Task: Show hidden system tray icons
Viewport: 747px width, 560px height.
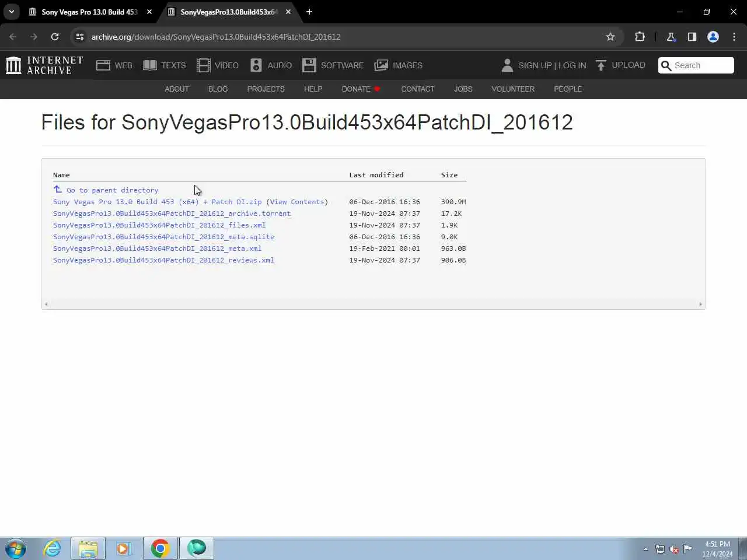Action: (645, 549)
